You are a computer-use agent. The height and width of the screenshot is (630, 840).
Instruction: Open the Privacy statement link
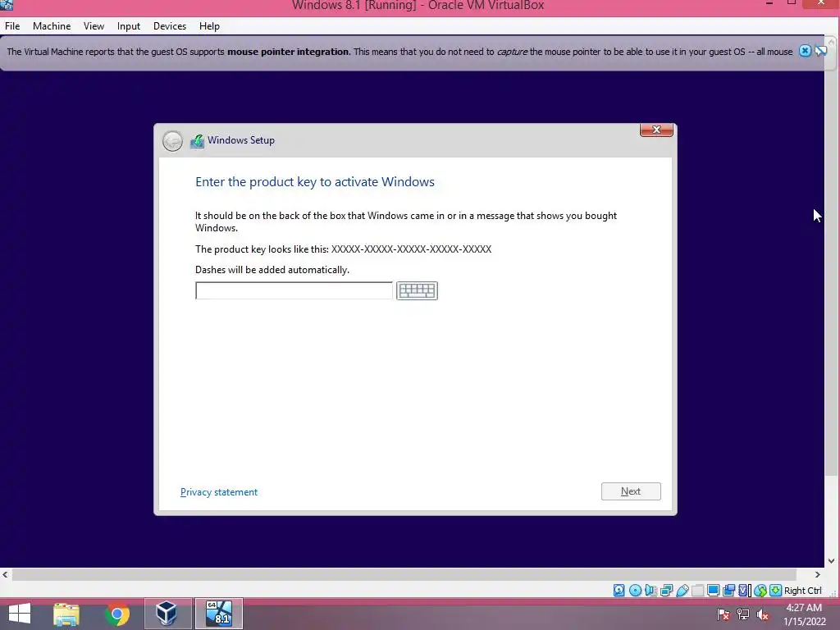(218, 492)
